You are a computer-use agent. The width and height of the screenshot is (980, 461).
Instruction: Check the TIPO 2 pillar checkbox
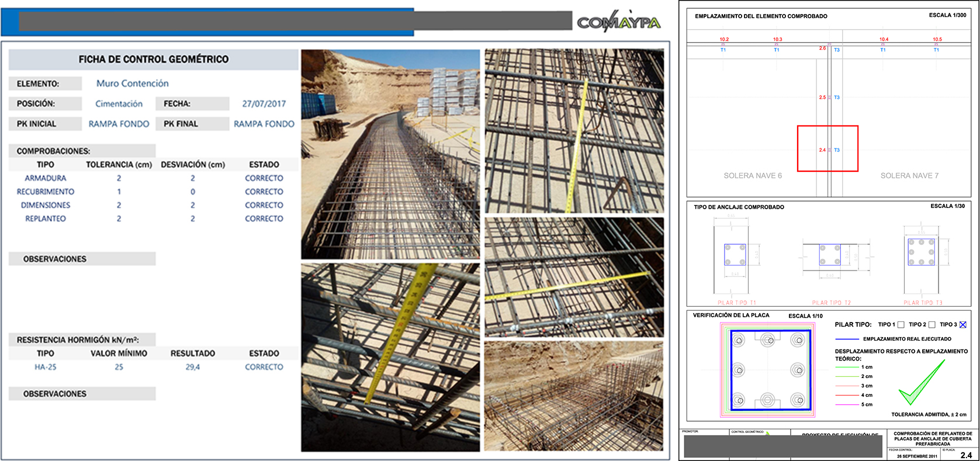pyautogui.click(x=931, y=325)
